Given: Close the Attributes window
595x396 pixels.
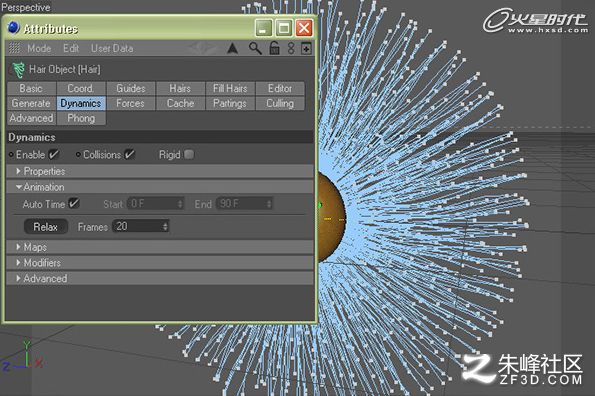Looking at the screenshot, I should click(x=304, y=28).
